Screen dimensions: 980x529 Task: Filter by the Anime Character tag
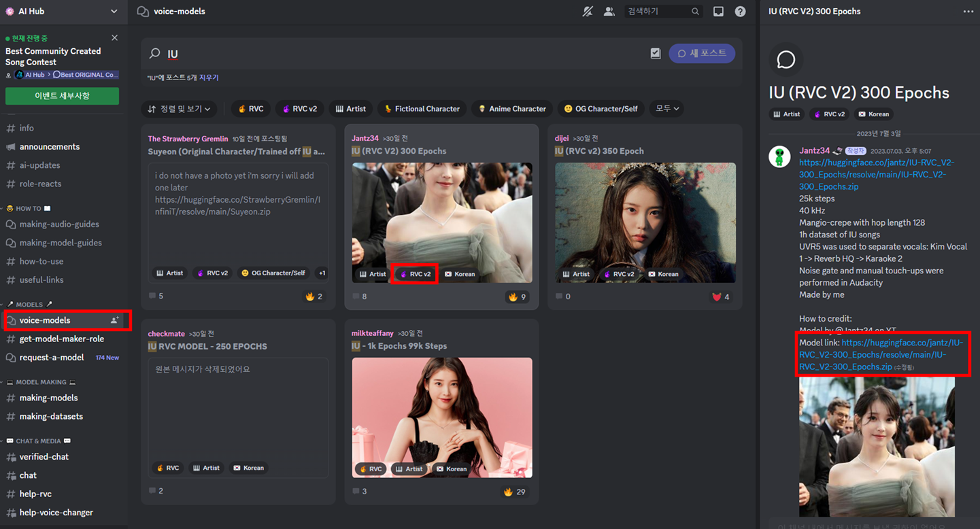(x=512, y=109)
